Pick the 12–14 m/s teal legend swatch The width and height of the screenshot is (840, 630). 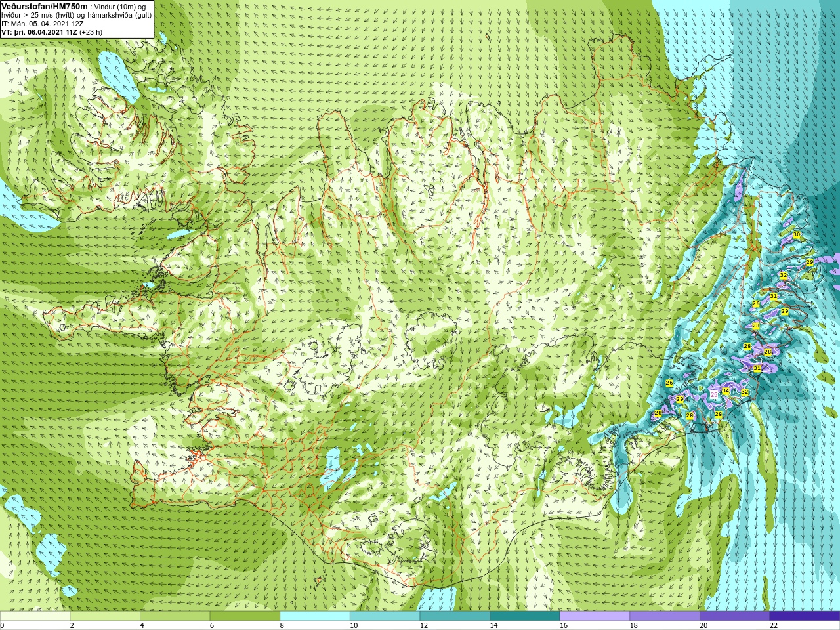tap(455, 616)
